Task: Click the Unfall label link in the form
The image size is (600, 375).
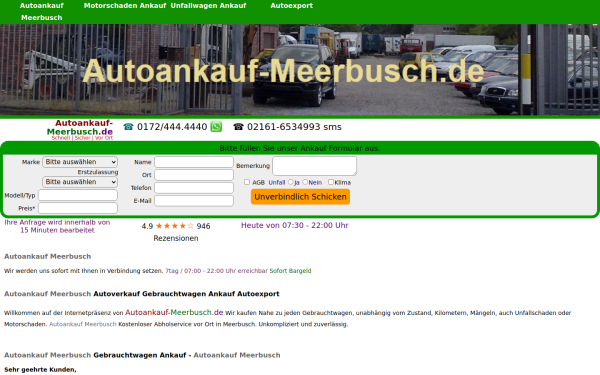Action: coord(277,183)
